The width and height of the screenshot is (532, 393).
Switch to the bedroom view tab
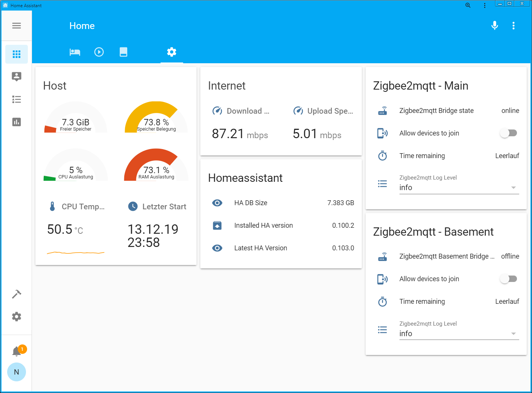click(x=75, y=52)
